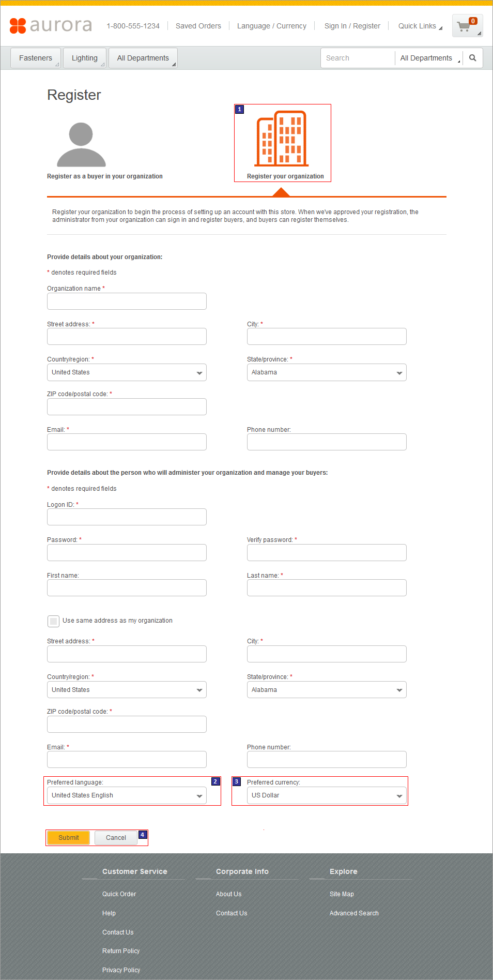Screen dimensions: 493x980
Task: Click Sign In / Register
Action: [352, 25]
